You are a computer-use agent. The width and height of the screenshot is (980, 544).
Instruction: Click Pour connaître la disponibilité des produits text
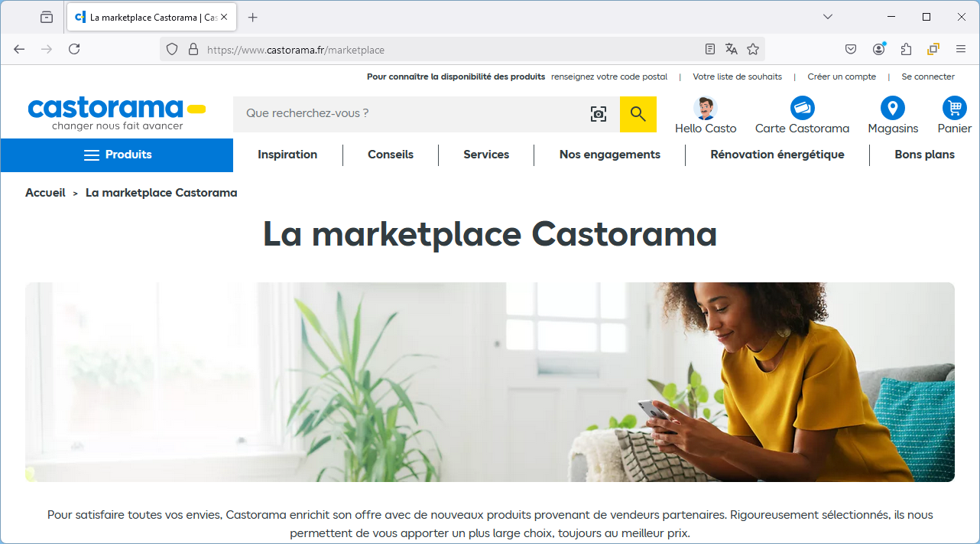[456, 77]
